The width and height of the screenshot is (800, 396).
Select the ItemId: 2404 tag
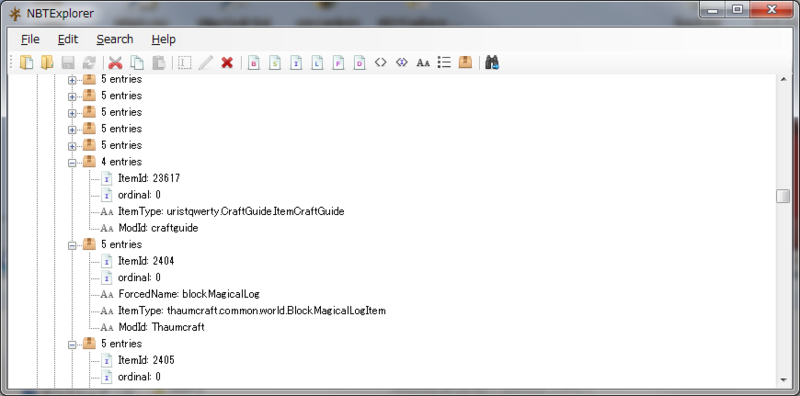click(x=146, y=261)
